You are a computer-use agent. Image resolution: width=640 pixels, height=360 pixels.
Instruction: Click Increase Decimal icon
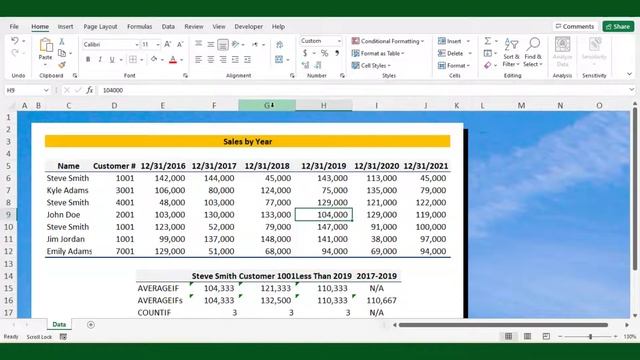305,65
